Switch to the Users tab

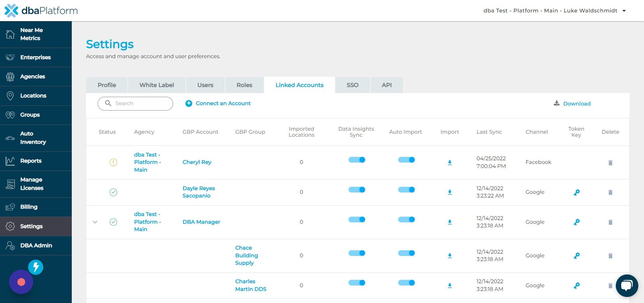click(x=205, y=85)
